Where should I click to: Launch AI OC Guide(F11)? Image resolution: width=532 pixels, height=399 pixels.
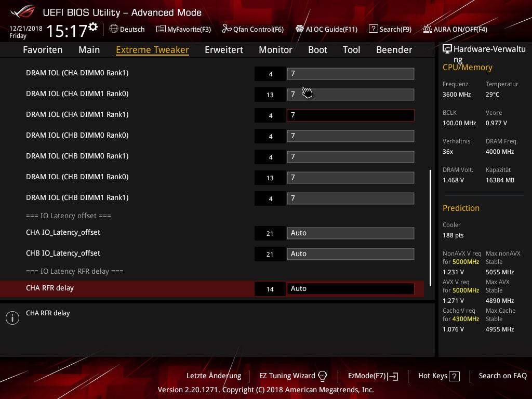click(x=326, y=29)
